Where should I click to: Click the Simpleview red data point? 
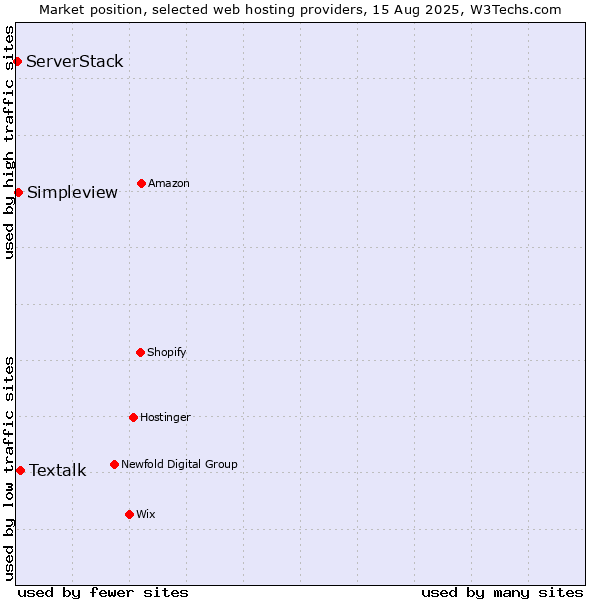18,192
